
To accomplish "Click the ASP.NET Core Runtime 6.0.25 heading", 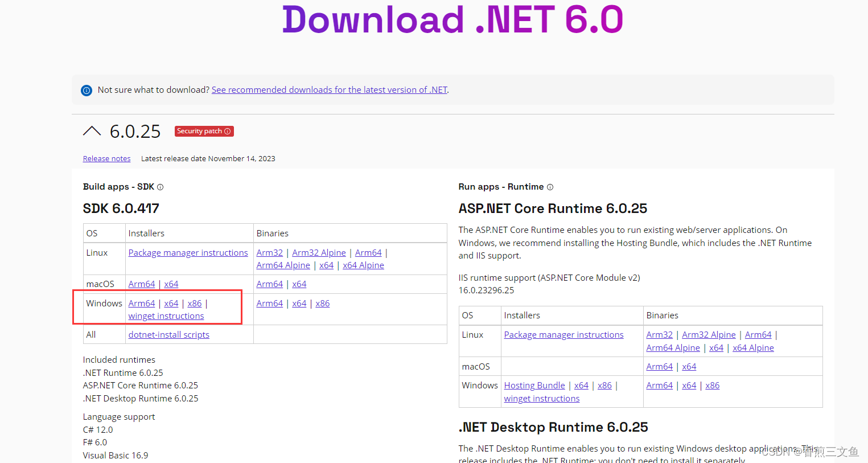I will pos(553,208).
